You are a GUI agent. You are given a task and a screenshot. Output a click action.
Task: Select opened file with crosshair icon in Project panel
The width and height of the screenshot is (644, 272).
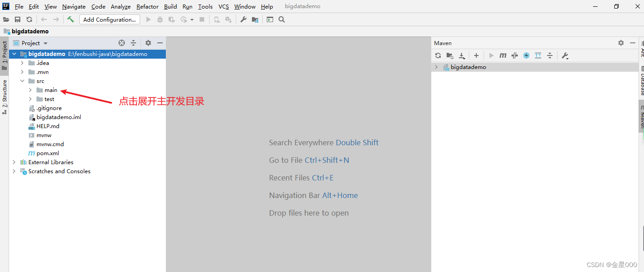(121, 42)
